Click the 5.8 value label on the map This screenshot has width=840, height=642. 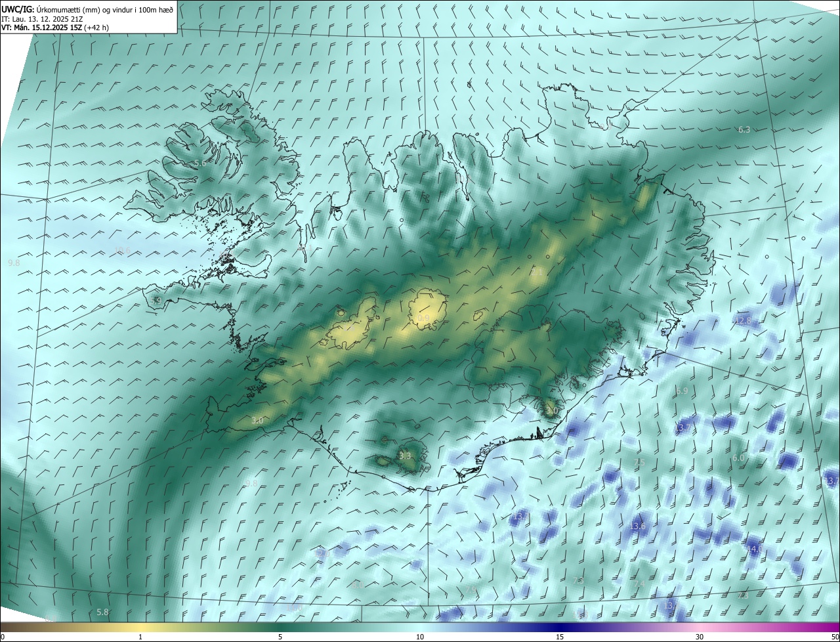(x=102, y=612)
